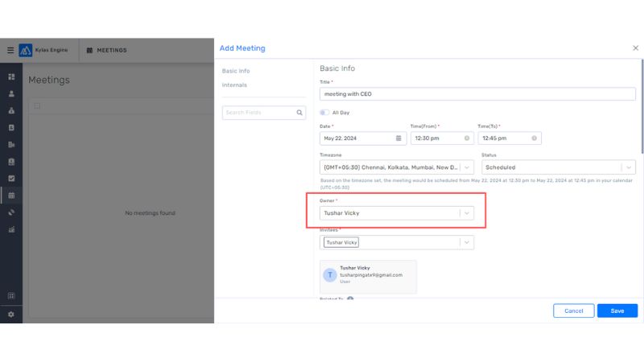This screenshot has width=644, height=362.
Task: Click the clock icon in Time(From) field
Action: (468, 138)
